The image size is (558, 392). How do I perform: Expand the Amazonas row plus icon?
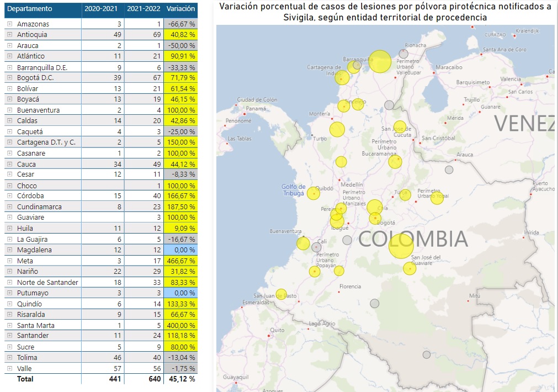tap(9, 24)
